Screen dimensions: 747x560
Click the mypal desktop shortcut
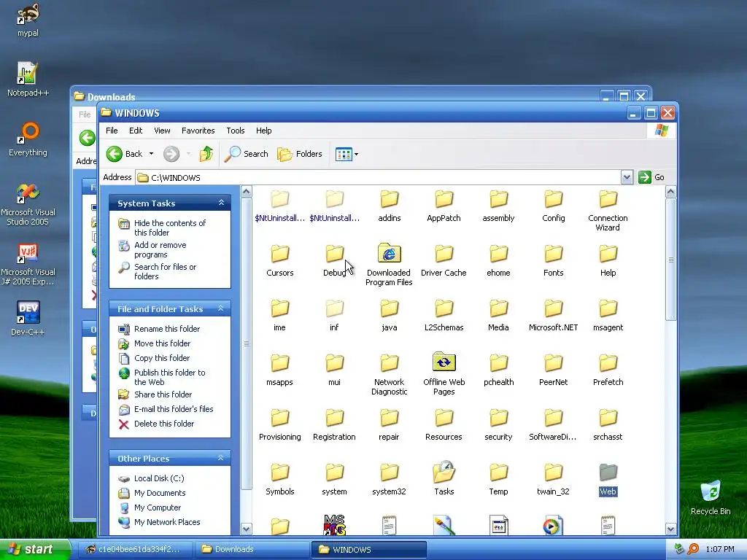28,20
